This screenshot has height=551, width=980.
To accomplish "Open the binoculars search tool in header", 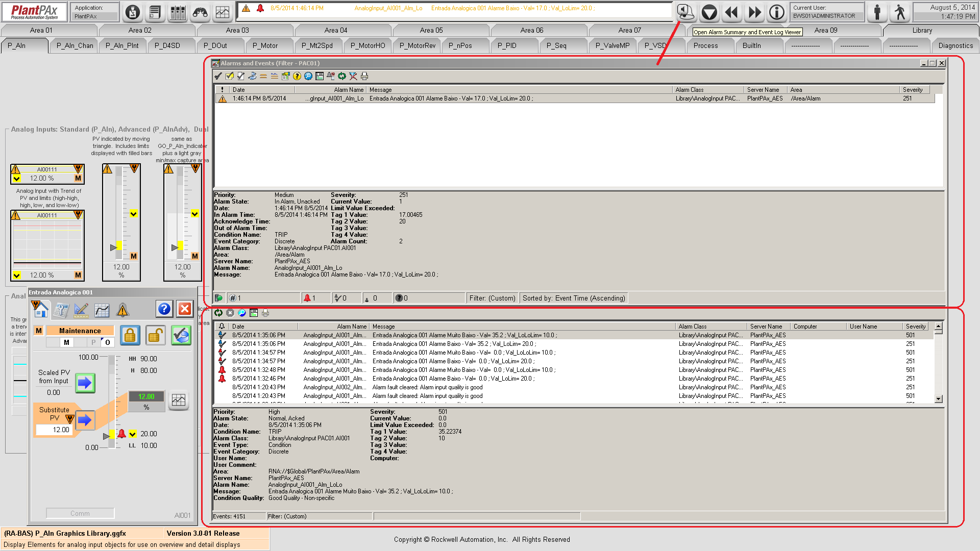I will pyautogui.click(x=200, y=12).
